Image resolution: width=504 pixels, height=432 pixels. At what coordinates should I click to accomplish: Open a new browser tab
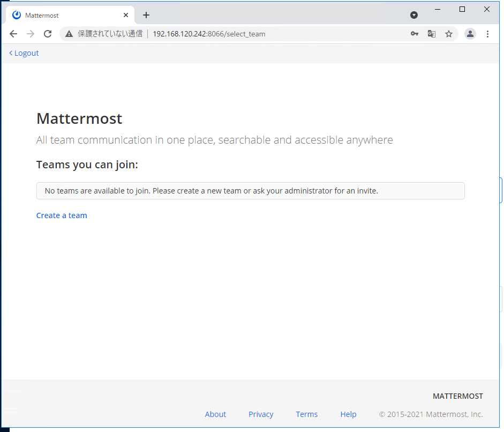click(x=146, y=15)
